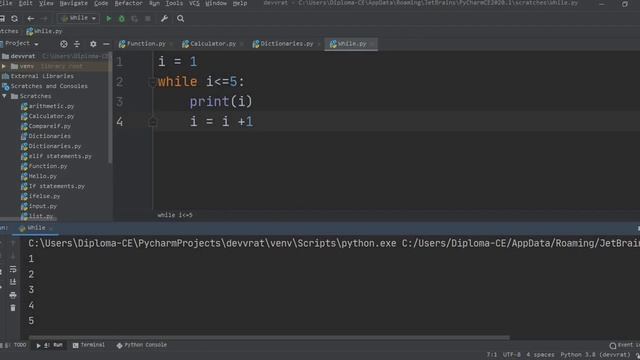Viewport: 640px width, 360px height.
Task: Open the Project view dropdown
Action: (21, 44)
